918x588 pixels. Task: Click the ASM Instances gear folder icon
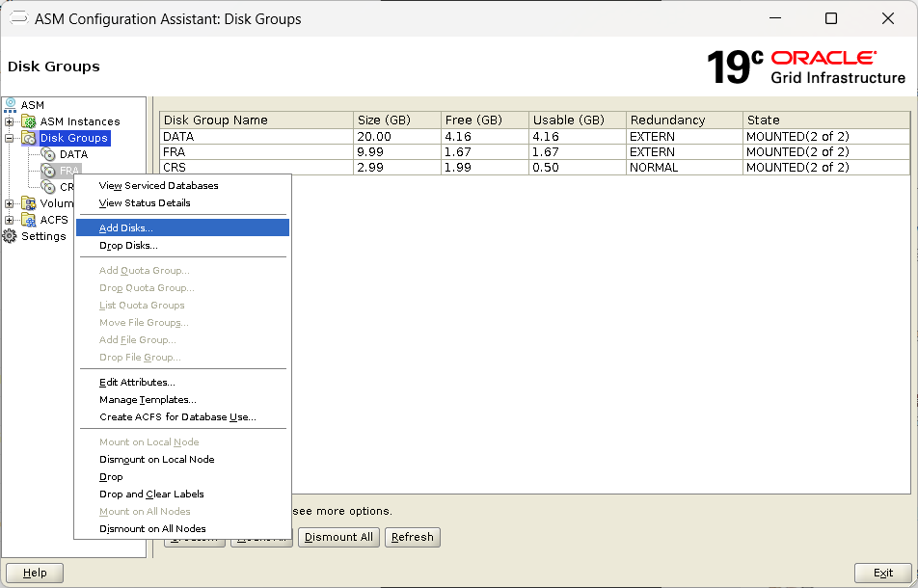coord(29,121)
